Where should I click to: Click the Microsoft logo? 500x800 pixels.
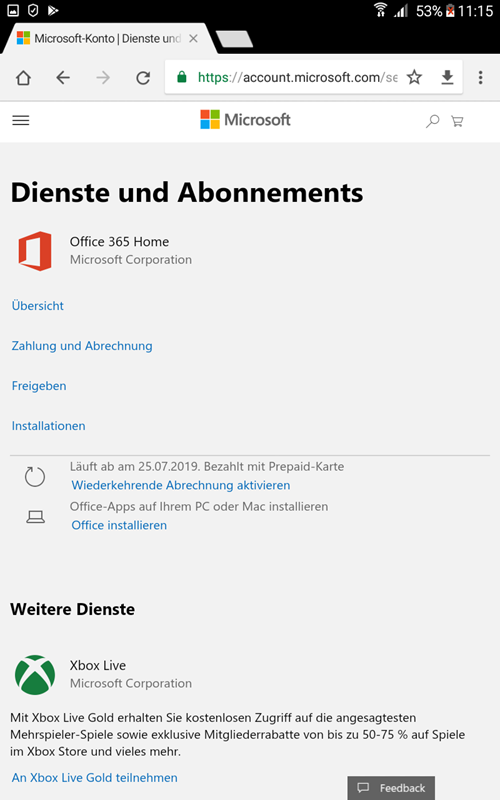coord(245,120)
